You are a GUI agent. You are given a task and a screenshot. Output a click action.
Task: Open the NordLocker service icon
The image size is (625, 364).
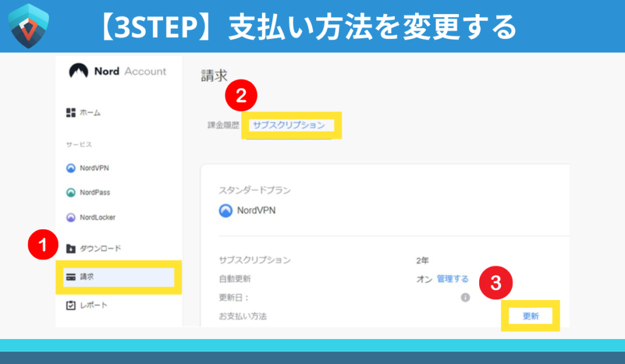click(71, 217)
